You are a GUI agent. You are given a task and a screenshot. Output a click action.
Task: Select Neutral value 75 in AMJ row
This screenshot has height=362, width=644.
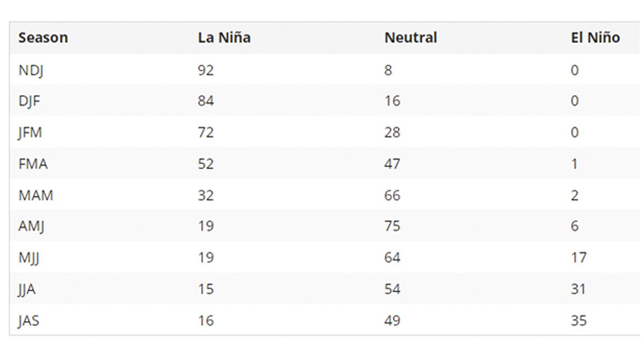pyautogui.click(x=392, y=226)
